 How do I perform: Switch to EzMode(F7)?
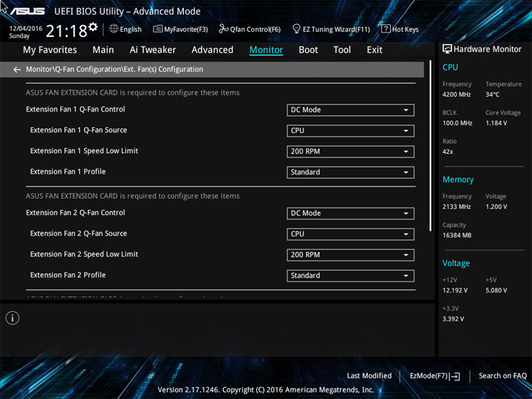pyautogui.click(x=434, y=376)
